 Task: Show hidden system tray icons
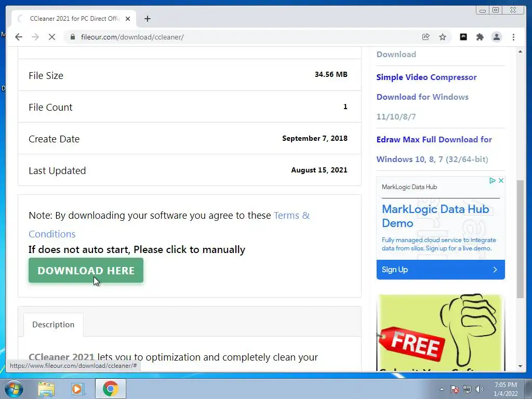coord(442,389)
